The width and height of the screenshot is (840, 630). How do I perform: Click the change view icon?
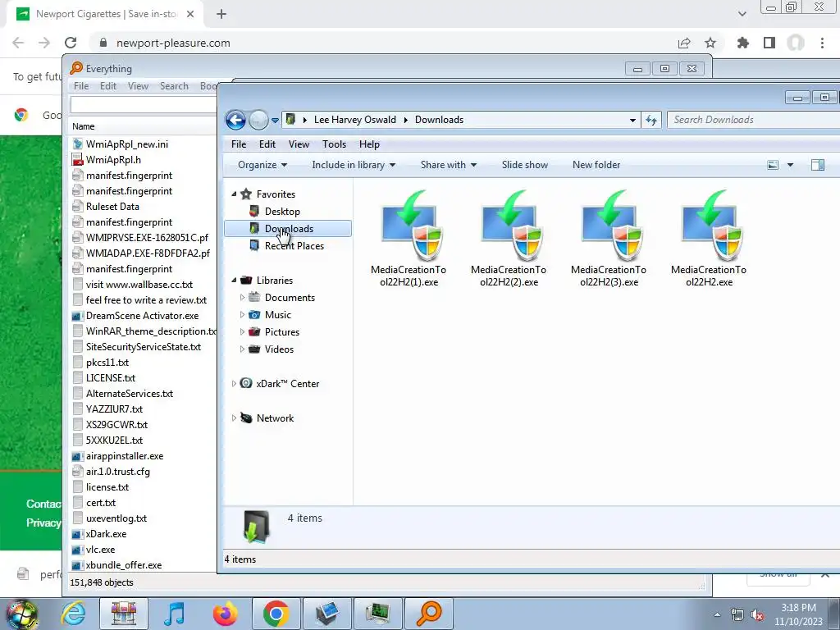pyautogui.click(x=773, y=165)
